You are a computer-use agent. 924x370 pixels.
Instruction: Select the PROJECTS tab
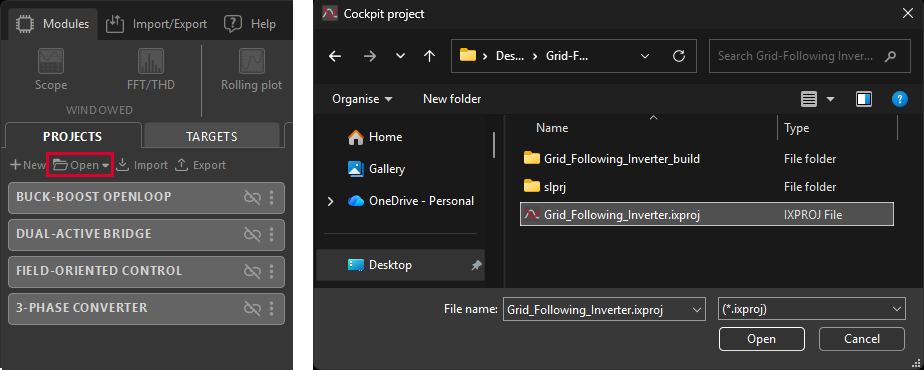(72, 137)
